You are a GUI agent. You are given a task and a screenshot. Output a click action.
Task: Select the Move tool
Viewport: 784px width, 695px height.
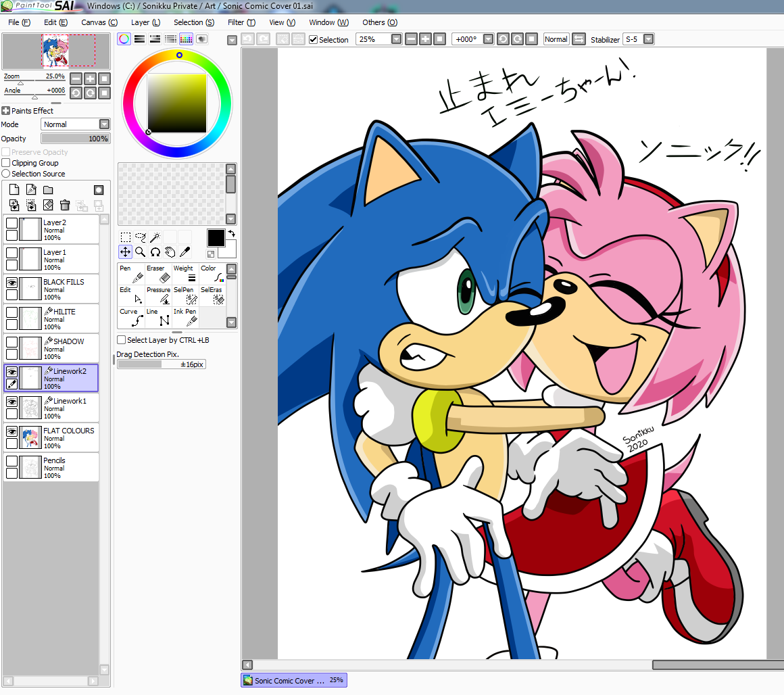coord(126,252)
